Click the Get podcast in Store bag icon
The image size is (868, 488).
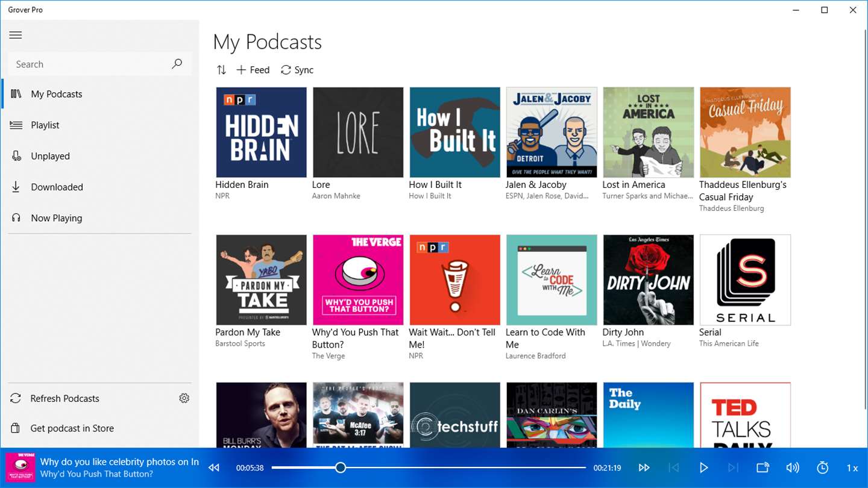(x=16, y=428)
